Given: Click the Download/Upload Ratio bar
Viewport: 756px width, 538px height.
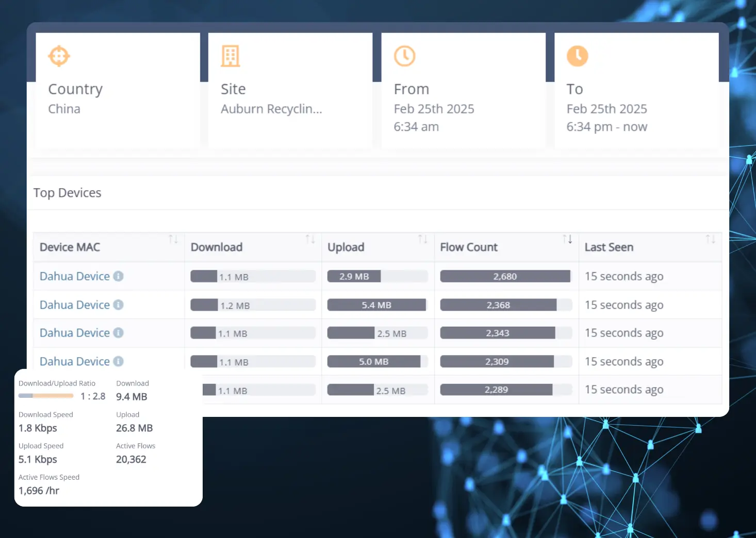Looking at the screenshot, I should click(x=46, y=396).
